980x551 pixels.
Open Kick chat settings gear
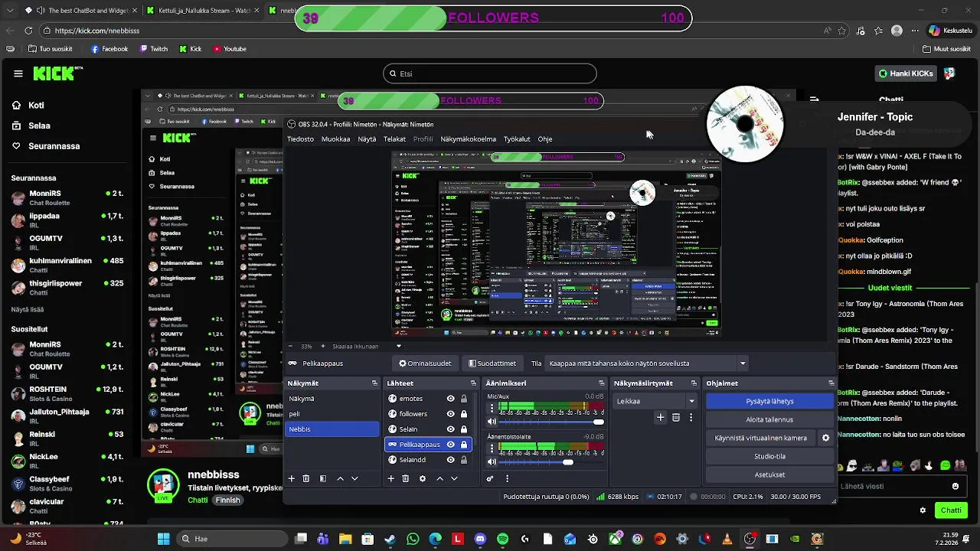tap(923, 510)
